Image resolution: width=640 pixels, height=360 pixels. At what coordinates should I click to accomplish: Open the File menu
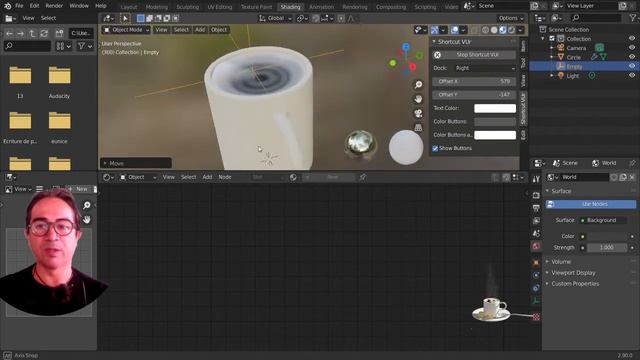pos(19,6)
